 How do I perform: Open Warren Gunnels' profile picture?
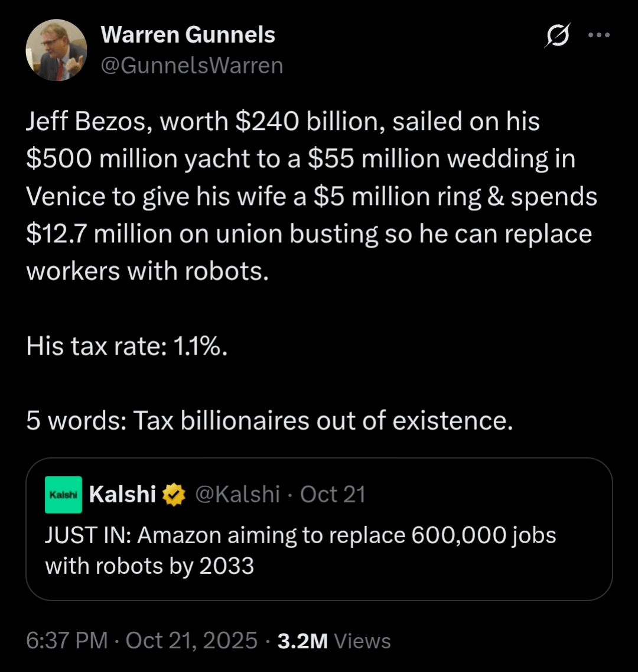(x=56, y=50)
